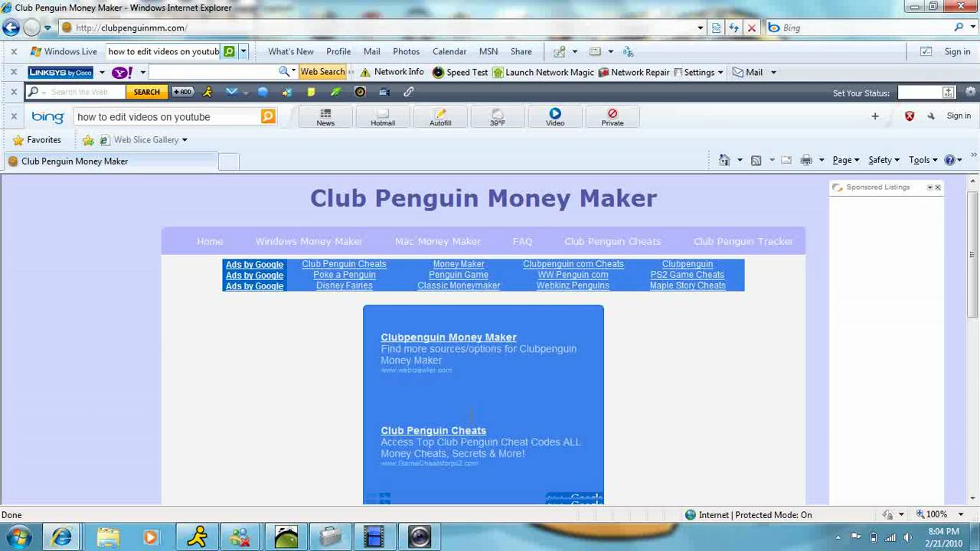Screen dimensions: 980x551
Task: Click the Private browsing button on Bing toolbar
Action: coord(612,116)
